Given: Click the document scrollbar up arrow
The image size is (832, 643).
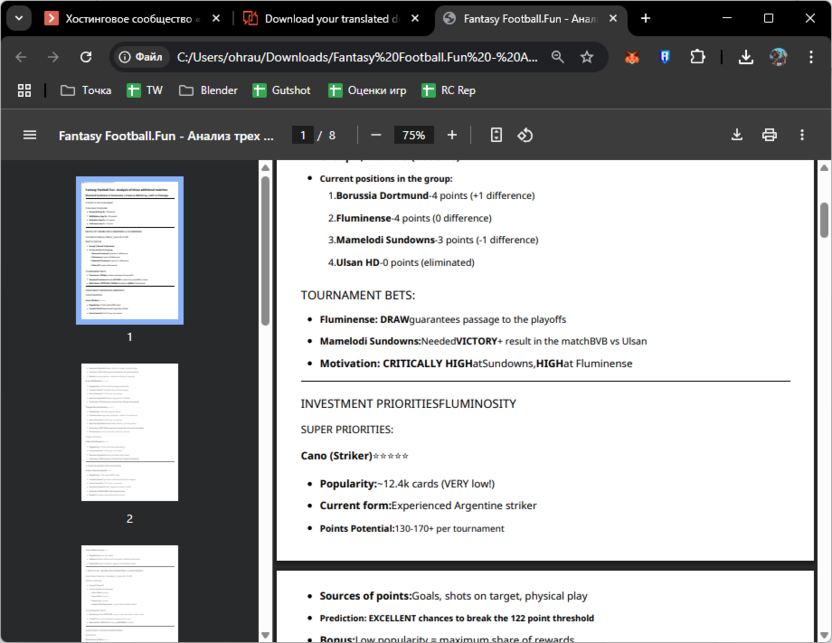Looking at the screenshot, I should [x=824, y=168].
